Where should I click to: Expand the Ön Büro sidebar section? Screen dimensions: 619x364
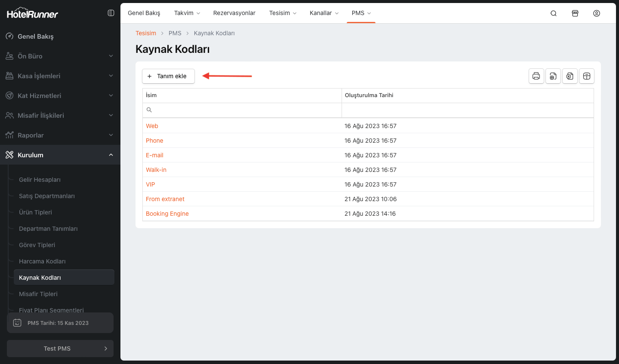click(x=60, y=56)
